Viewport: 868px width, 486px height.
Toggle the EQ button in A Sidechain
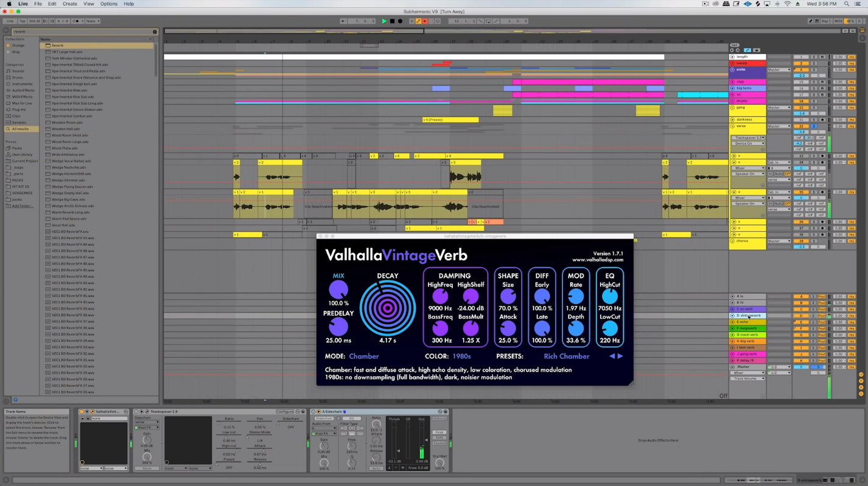point(351,418)
